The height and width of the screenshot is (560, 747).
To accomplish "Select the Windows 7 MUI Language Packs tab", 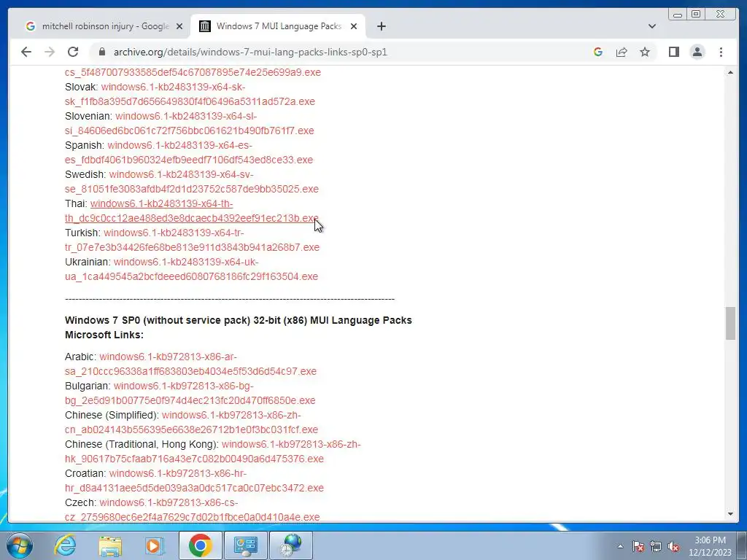I will (x=278, y=26).
